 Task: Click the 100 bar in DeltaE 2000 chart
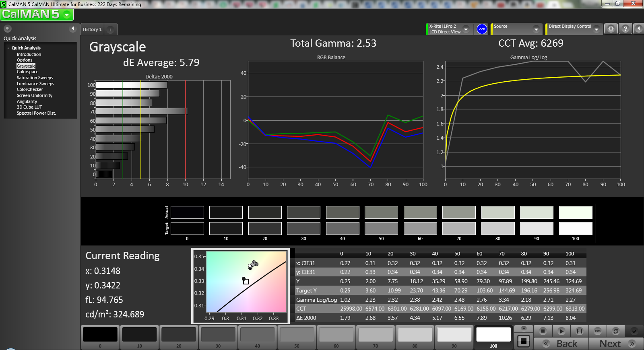[132, 85]
